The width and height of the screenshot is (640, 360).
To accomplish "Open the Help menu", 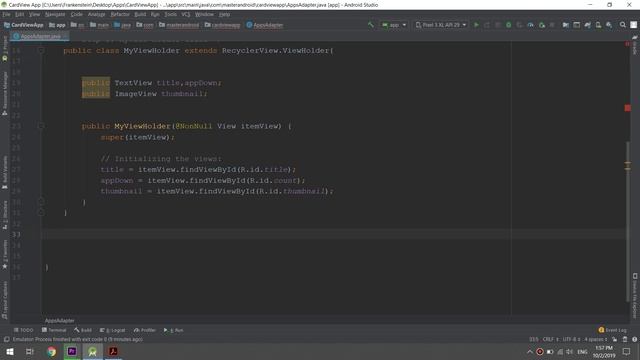I will [224, 14].
